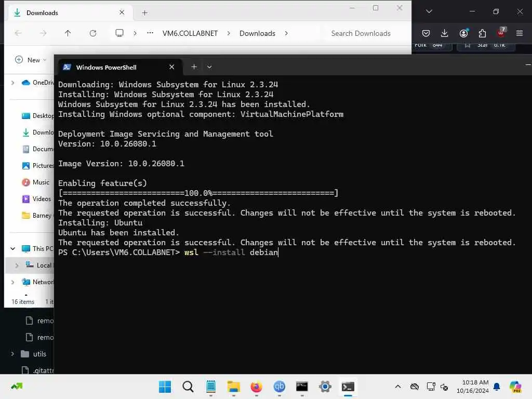Expand the Network tree node
Image resolution: width=532 pixels, height=399 pixels.
point(13,282)
